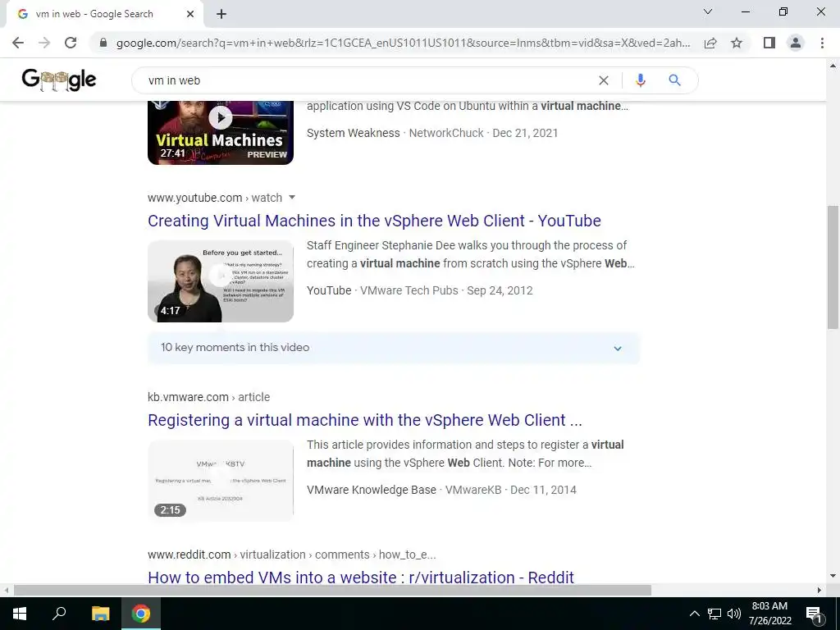Click the scroll down arrow

833,577
